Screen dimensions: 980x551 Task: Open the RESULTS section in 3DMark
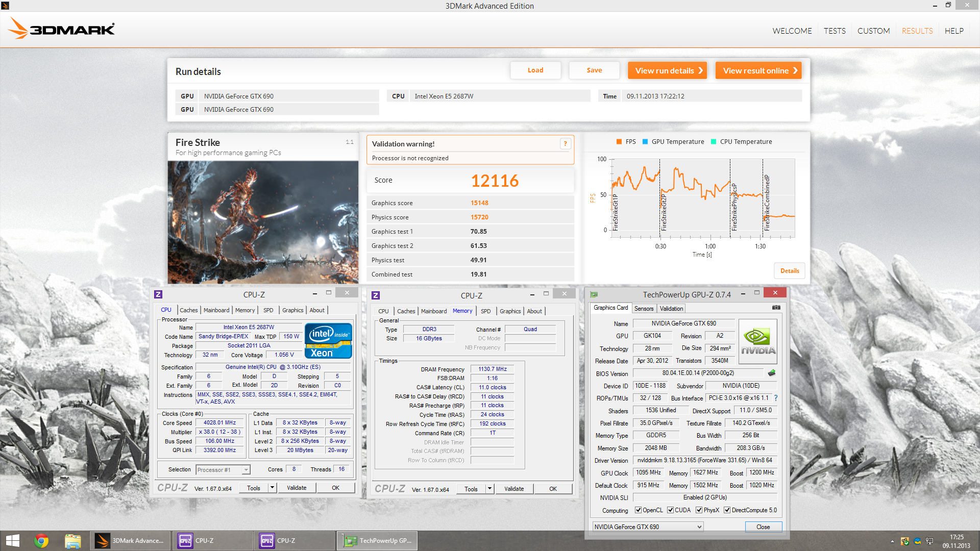[917, 31]
